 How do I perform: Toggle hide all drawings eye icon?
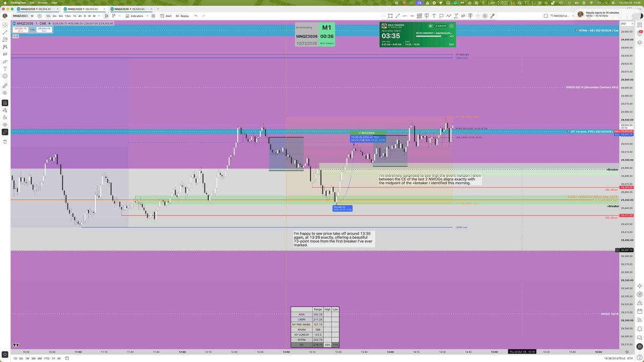click(5, 124)
